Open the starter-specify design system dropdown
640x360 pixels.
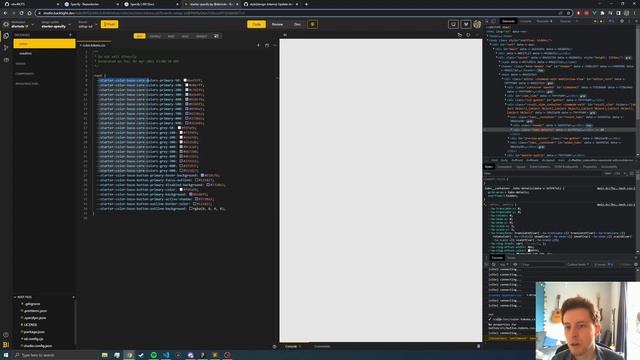(55, 24)
